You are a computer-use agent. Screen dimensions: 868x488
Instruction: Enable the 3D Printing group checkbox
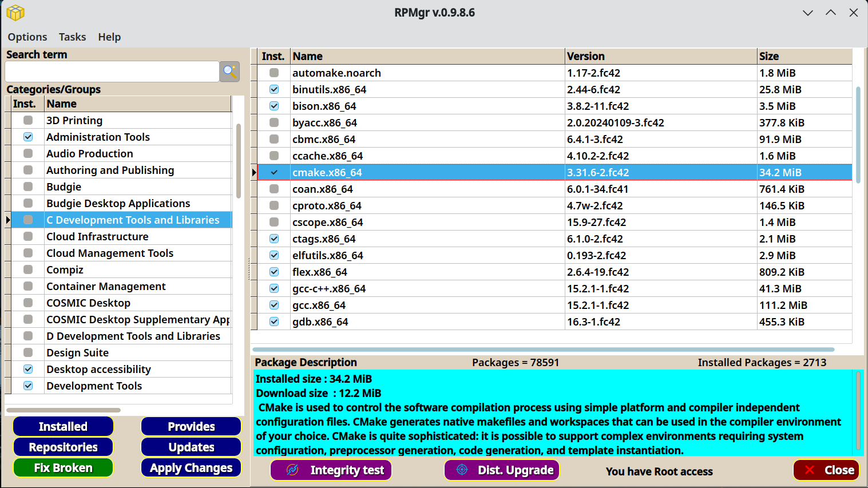(x=28, y=120)
